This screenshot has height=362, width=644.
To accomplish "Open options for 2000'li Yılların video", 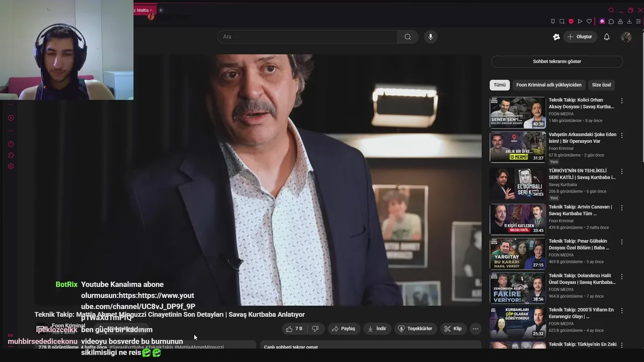I will pyautogui.click(x=622, y=311).
